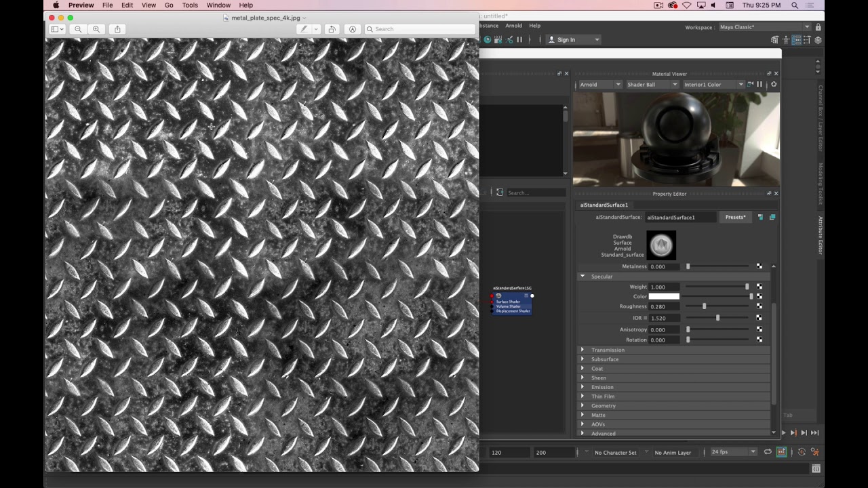Open Maya's Arnold menu

(x=513, y=26)
